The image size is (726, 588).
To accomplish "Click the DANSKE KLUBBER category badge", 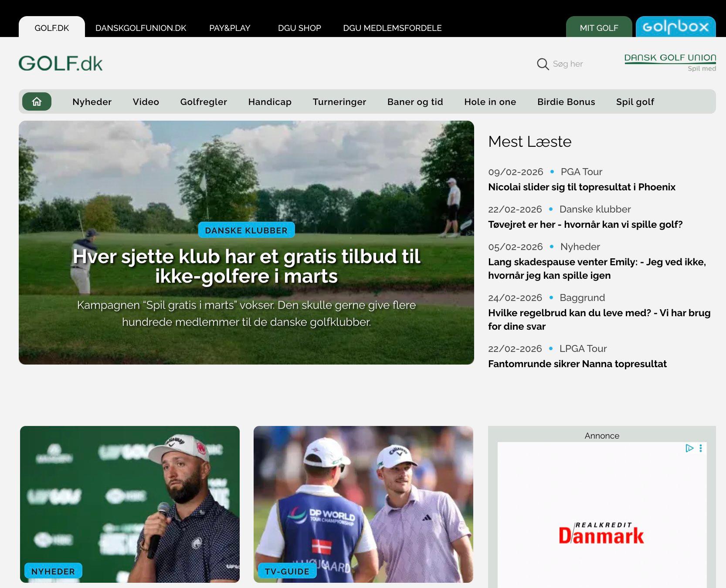I will 246,230.
